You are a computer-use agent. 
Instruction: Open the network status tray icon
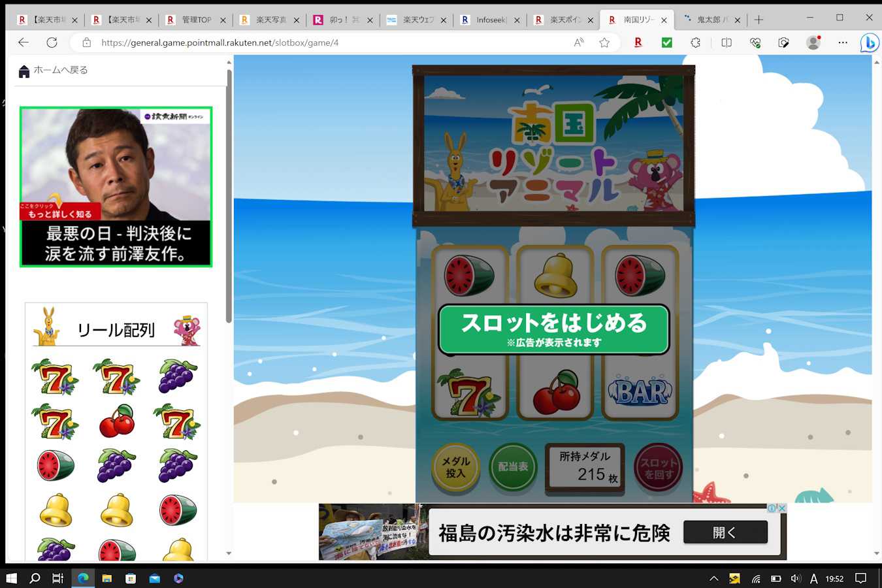tap(756, 578)
